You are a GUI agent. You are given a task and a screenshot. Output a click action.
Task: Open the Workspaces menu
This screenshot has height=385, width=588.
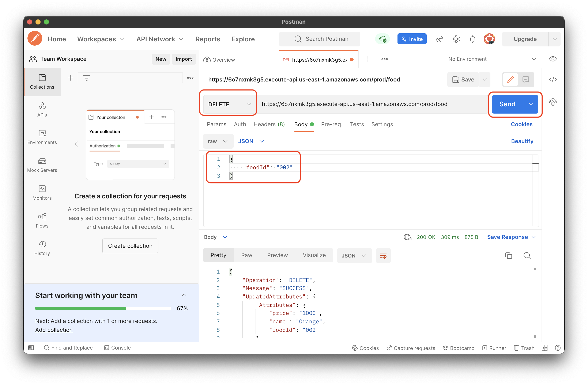(100, 39)
